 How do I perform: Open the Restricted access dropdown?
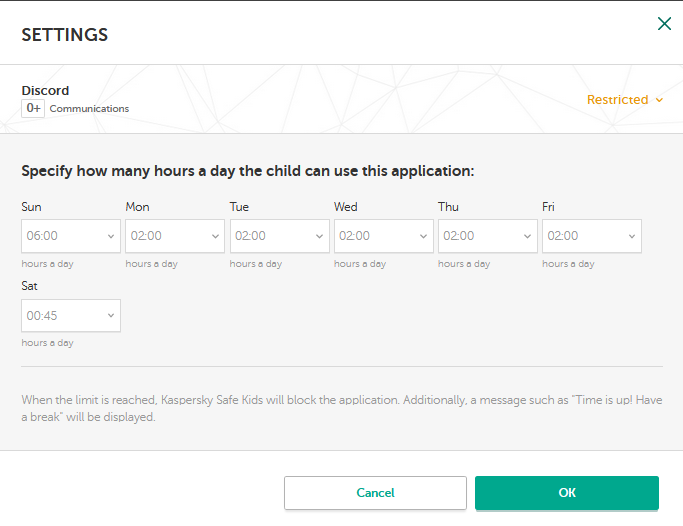click(x=625, y=100)
